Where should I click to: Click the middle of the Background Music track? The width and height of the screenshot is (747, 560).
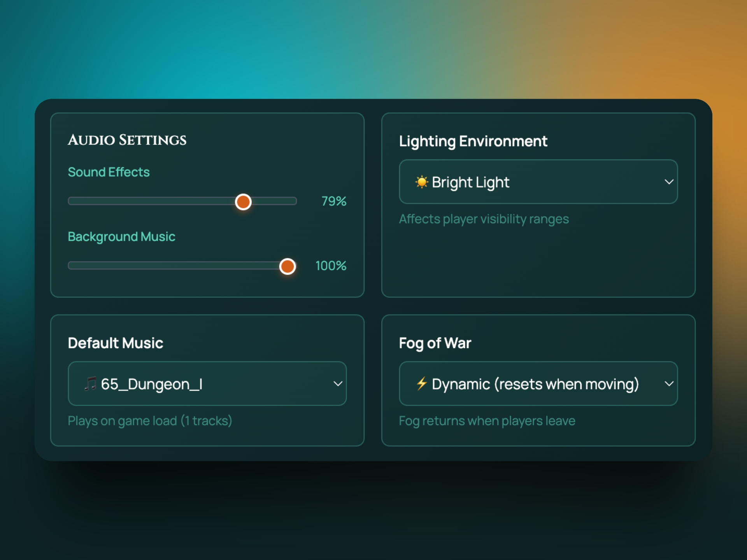tap(182, 266)
